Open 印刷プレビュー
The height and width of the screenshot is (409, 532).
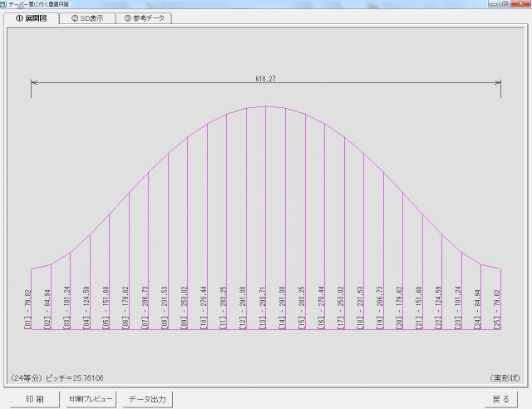pyautogui.click(x=91, y=399)
